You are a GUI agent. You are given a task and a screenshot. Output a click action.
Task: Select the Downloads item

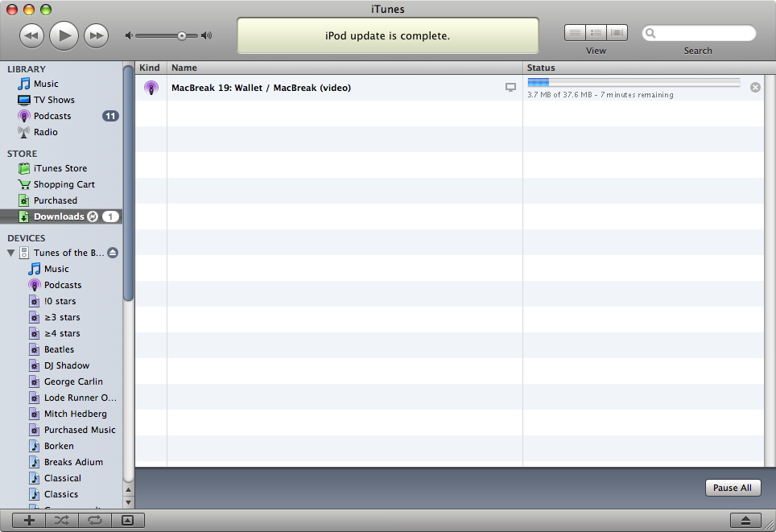(x=62, y=217)
